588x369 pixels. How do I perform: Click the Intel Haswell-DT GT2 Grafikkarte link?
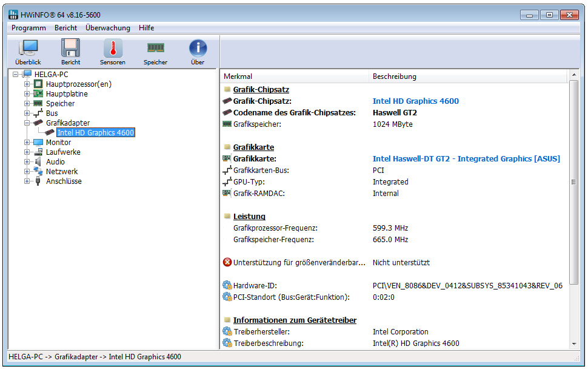click(x=466, y=159)
